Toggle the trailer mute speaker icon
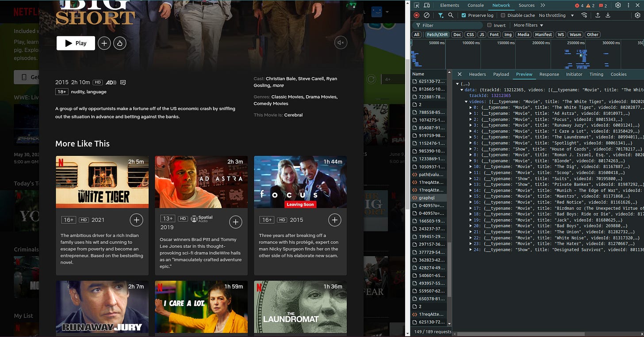The image size is (644, 337). tap(341, 42)
